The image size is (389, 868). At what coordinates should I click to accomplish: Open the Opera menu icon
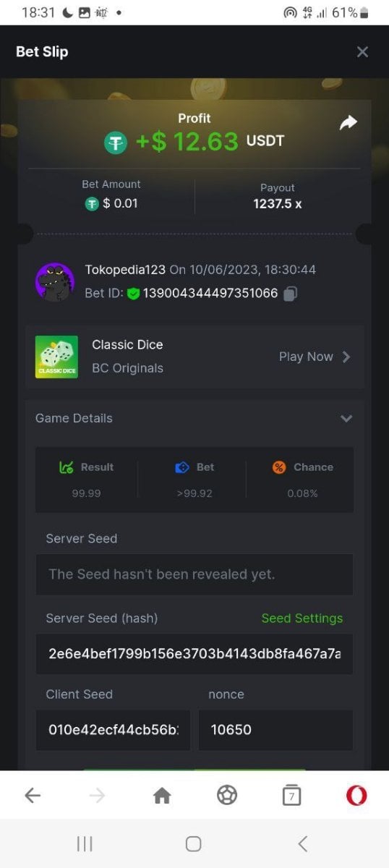tap(356, 796)
